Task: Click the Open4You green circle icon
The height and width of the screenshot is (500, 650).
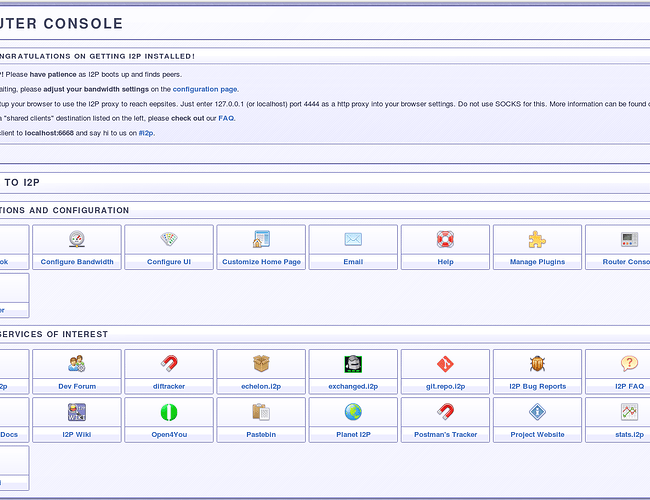Action: click(x=169, y=412)
